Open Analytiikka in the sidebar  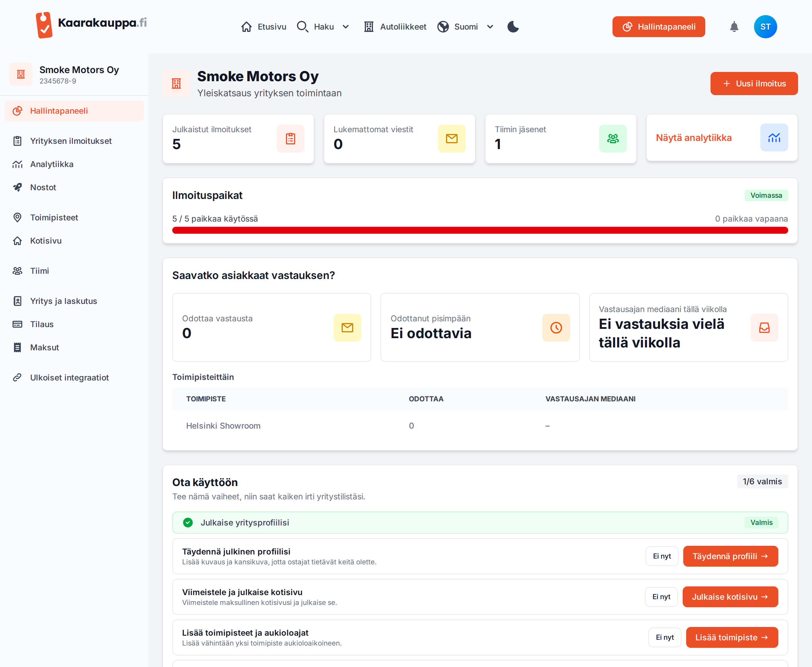74,164
